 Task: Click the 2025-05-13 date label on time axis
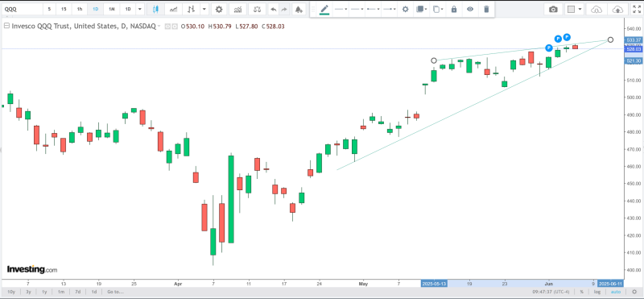click(x=434, y=284)
